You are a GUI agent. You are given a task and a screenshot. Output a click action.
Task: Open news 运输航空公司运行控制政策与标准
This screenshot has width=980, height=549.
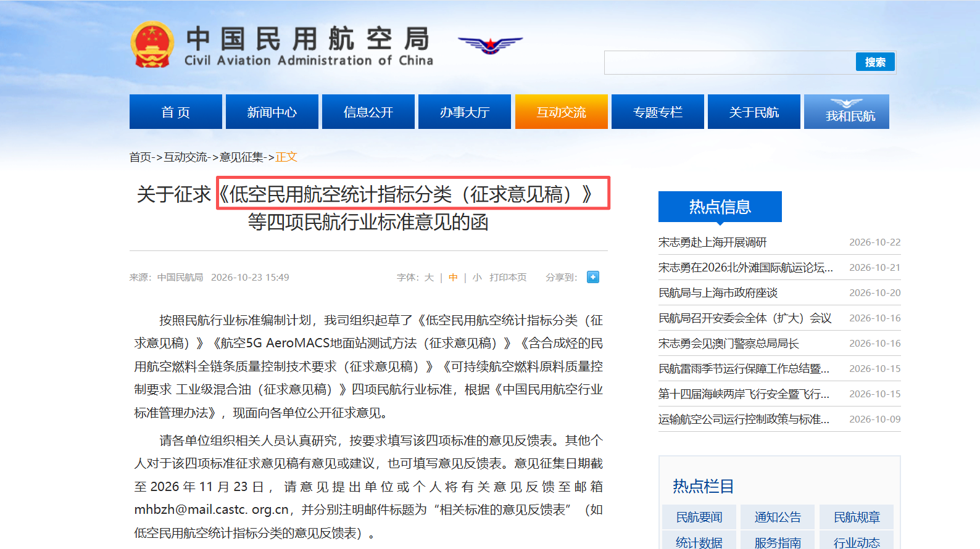click(744, 419)
